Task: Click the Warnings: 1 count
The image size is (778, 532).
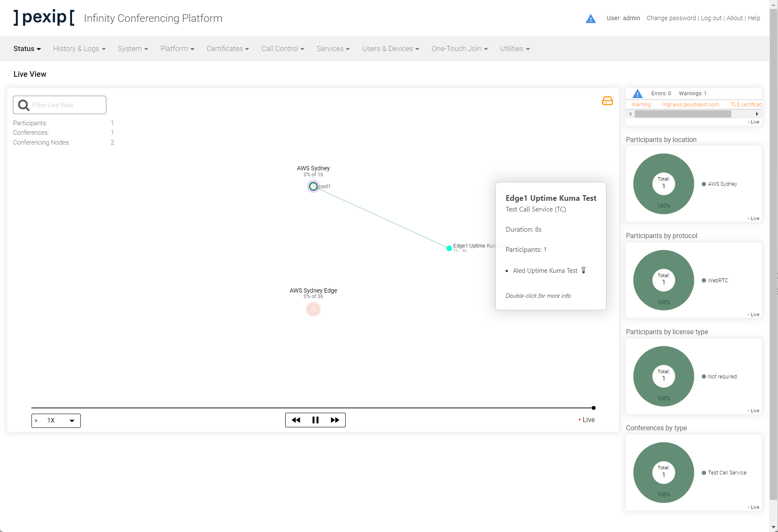Action: [693, 94]
